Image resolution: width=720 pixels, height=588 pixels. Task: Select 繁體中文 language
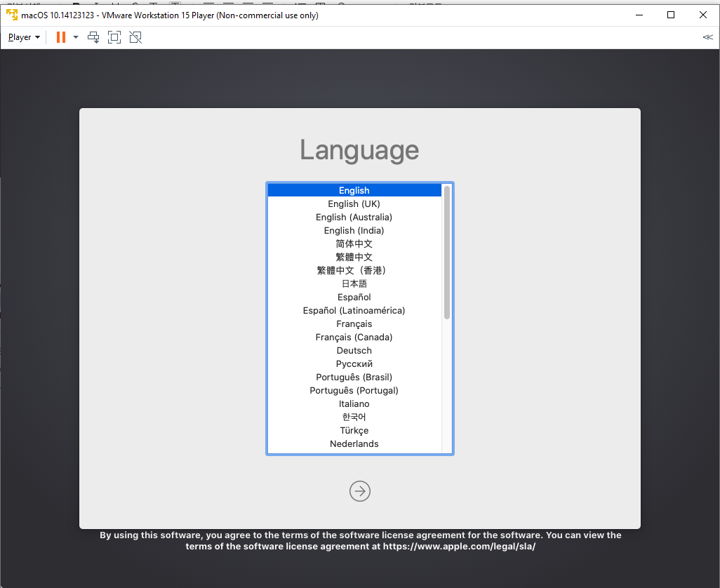[x=354, y=257]
